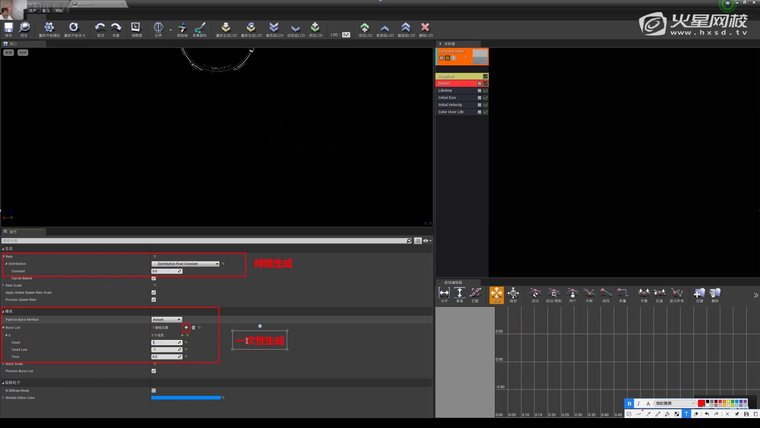Click the plus icon beside Burst List

tap(186, 327)
